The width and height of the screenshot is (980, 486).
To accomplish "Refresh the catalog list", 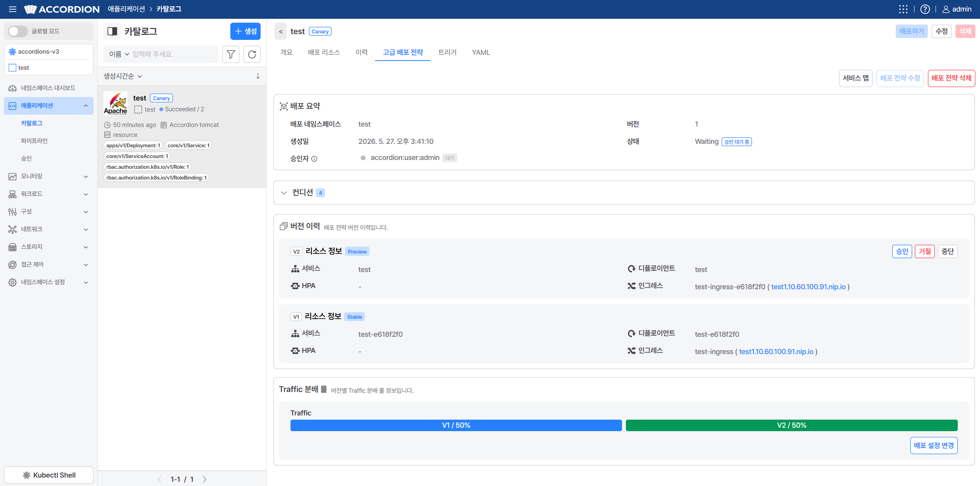I will 252,54.
